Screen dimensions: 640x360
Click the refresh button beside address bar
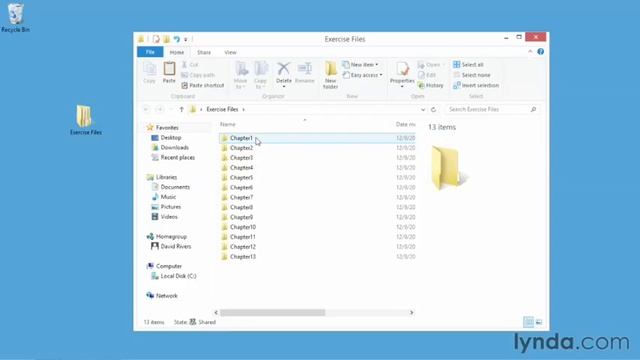click(433, 109)
